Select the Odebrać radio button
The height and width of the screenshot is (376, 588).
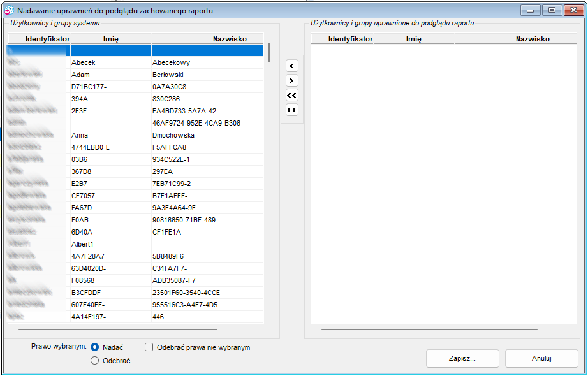click(95, 361)
